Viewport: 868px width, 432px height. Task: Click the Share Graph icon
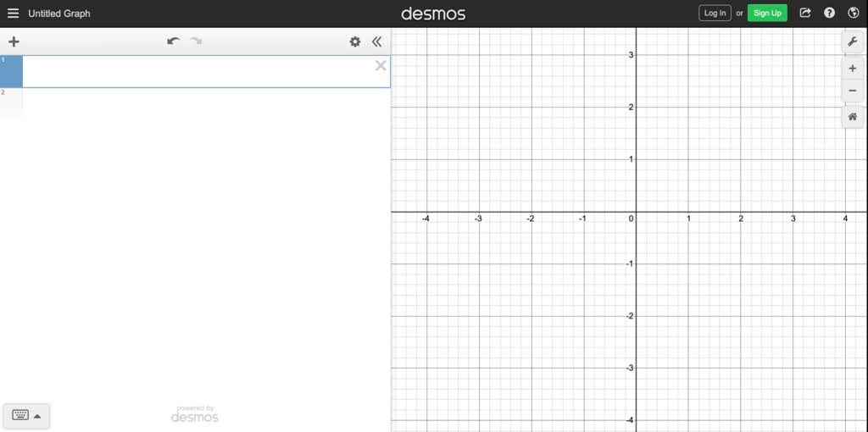[805, 14]
